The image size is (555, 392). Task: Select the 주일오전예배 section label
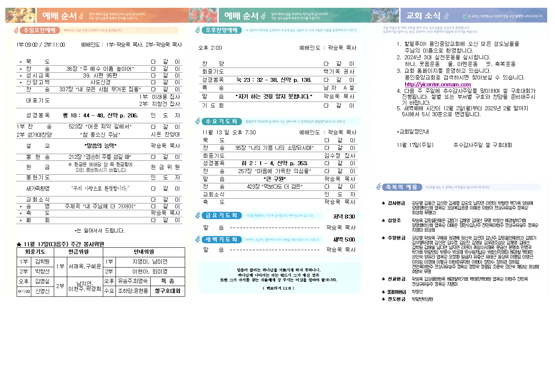(40, 30)
